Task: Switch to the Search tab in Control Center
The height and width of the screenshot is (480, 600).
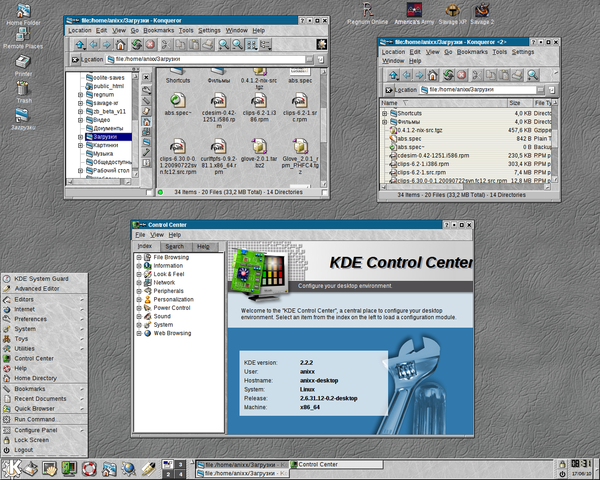Action: [x=174, y=246]
